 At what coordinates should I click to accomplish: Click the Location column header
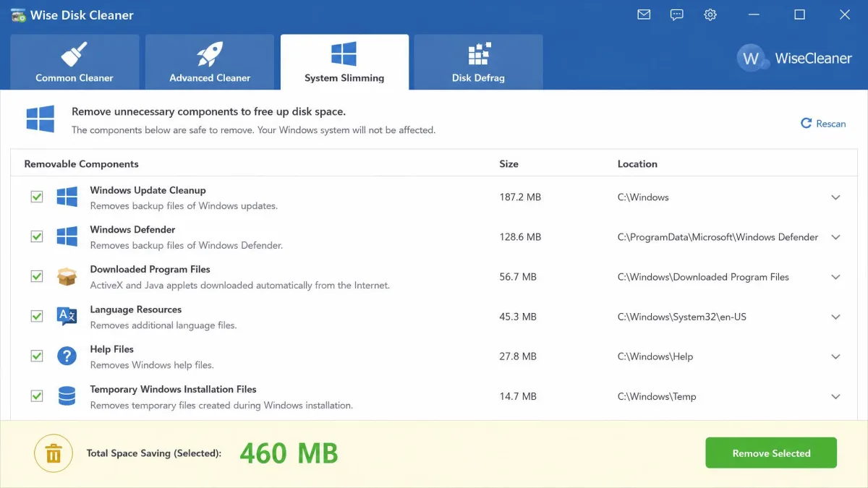[637, 164]
